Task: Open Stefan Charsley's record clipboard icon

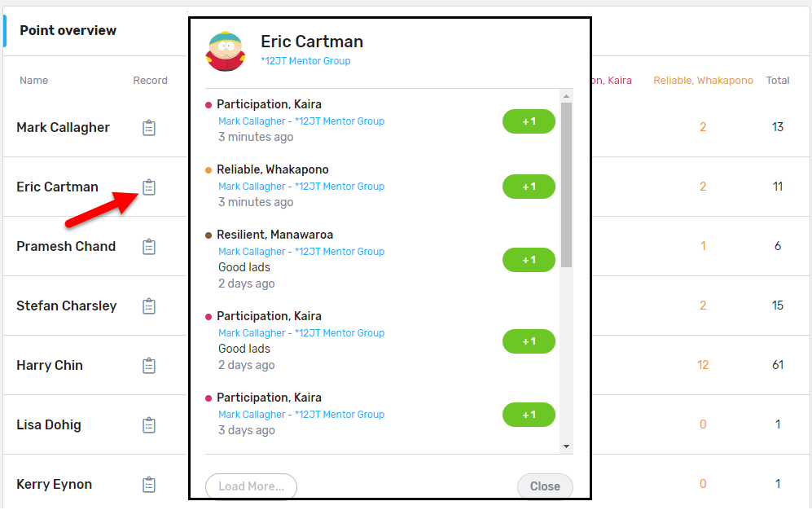Action: [x=148, y=306]
